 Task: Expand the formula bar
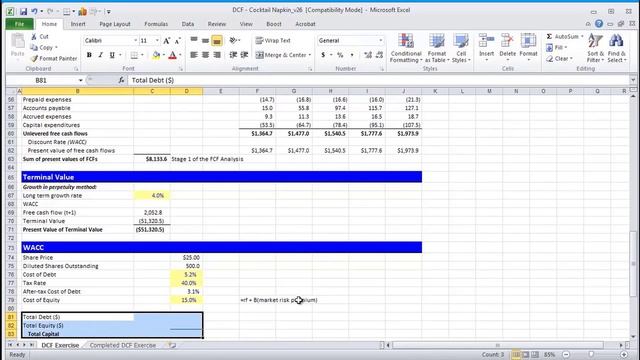[633, 80]
